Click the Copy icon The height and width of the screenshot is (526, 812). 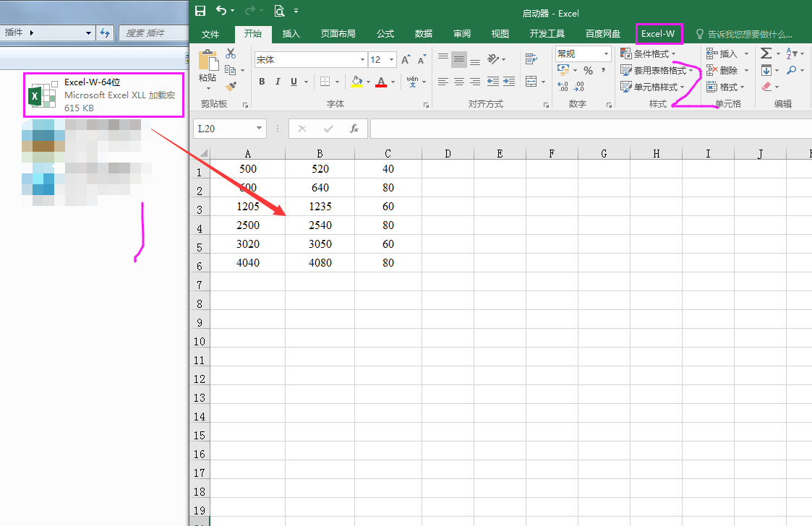231,70
